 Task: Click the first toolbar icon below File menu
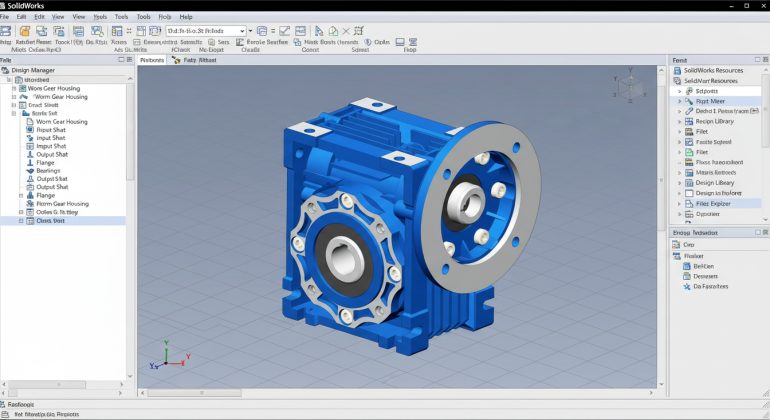click(x=8, y=31)
